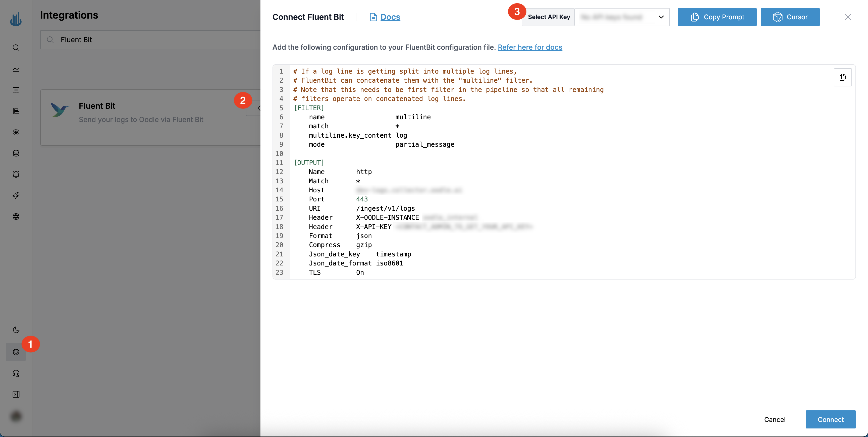
Task: Copy the FluentBit configuration using the copy icon
Action: coord(843,77)
